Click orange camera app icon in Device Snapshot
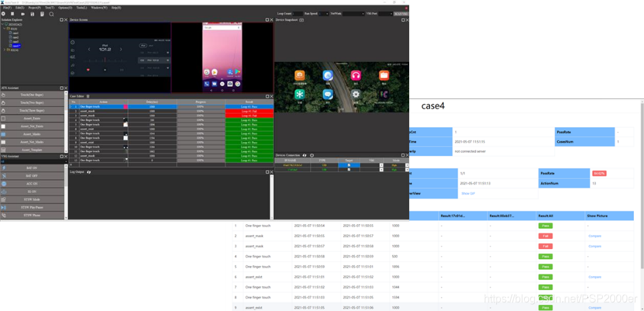 coord(299,75)
